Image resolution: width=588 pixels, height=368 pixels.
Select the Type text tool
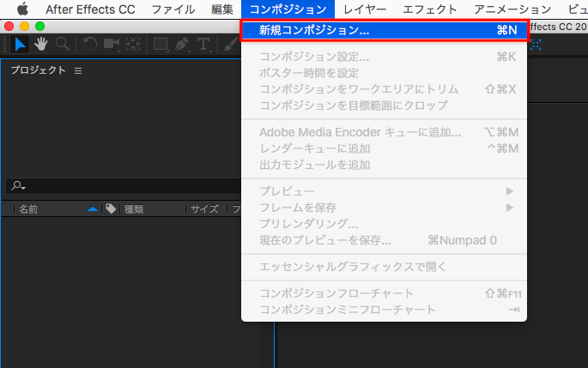[203, 45]
